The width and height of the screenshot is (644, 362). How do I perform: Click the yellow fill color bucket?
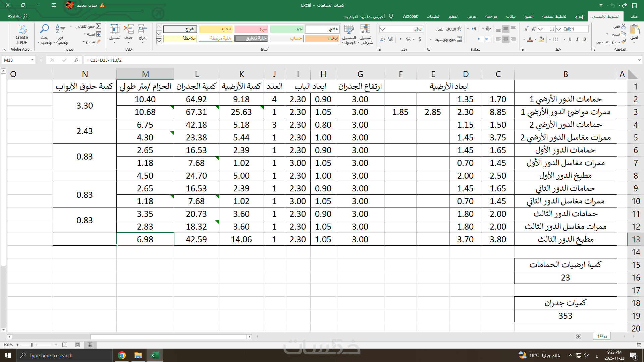[541, 40]
